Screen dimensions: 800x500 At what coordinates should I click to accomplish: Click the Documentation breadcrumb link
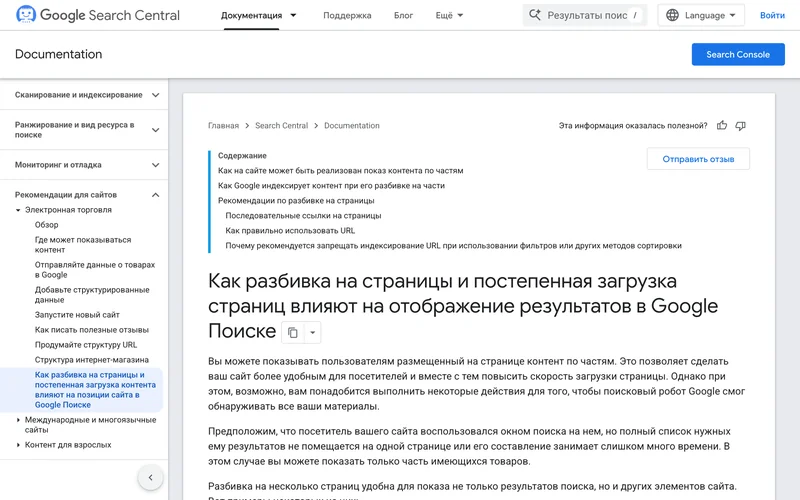coord(352,126)
